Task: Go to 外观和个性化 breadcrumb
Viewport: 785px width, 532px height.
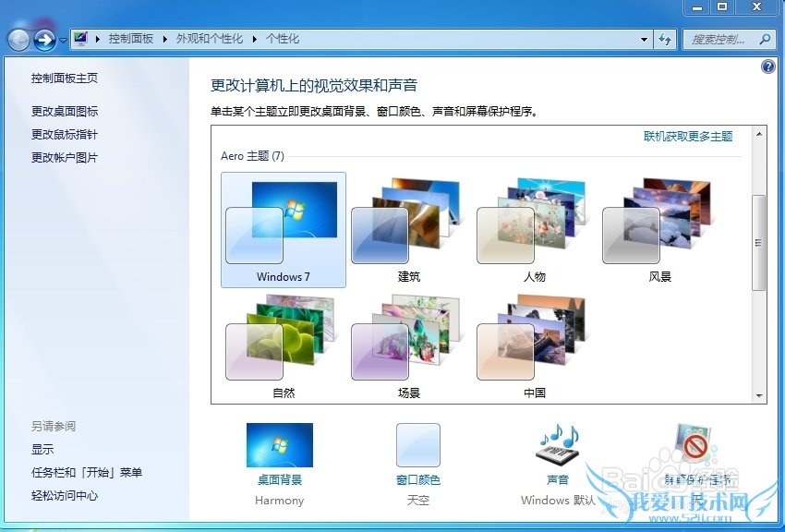Action: tap(210, 39)
